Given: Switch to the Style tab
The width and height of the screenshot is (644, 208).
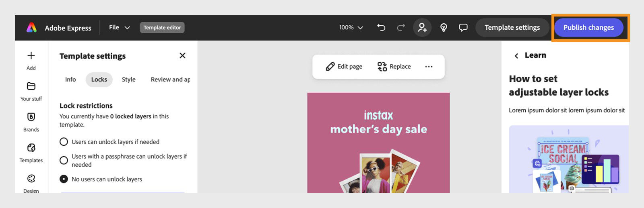Looking at the screenshot, I should tap(128, 80).
